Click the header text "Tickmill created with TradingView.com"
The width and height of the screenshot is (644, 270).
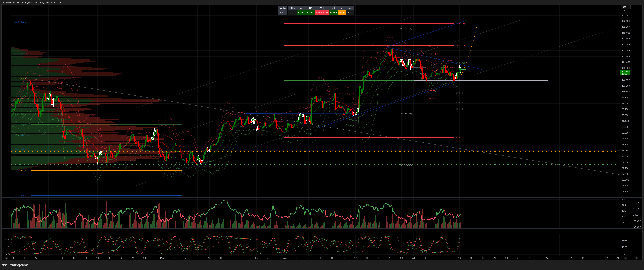(19, 2)
